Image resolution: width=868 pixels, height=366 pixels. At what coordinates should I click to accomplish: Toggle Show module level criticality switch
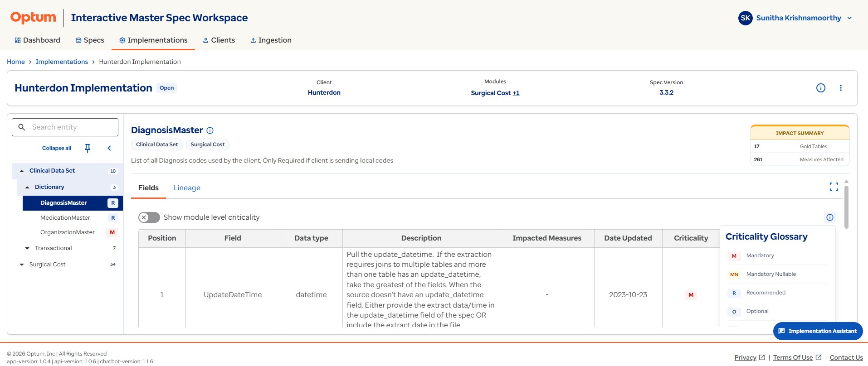point(149,217)
